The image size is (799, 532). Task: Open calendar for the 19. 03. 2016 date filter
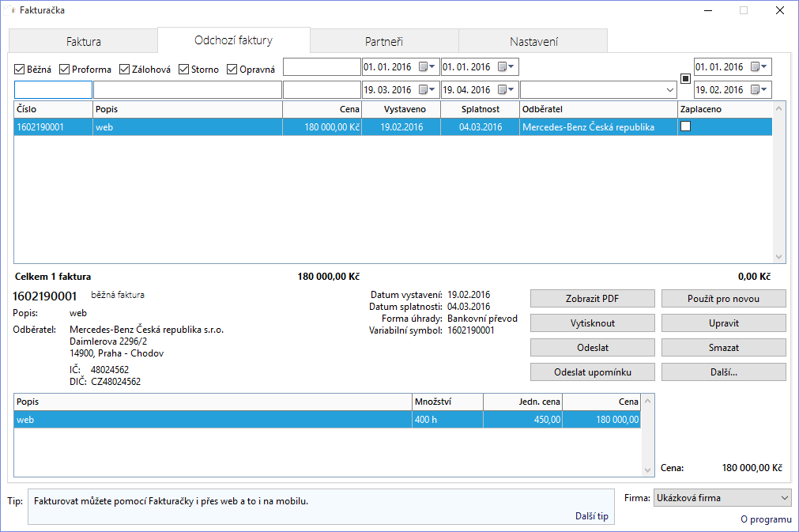click(x=427, y=89)
